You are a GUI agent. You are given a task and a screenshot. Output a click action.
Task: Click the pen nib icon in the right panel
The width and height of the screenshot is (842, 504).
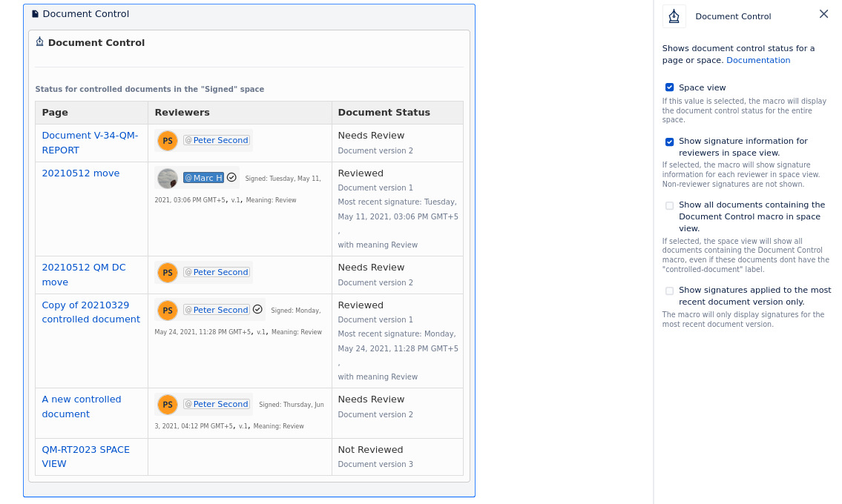click(x=674, y=16)
